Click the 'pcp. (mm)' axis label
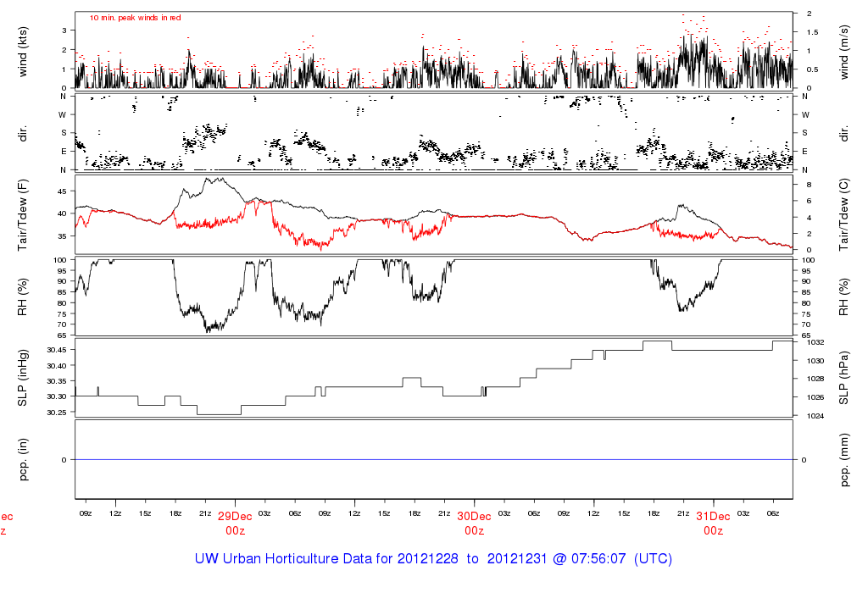868x593 pixels. coord(843,460)
